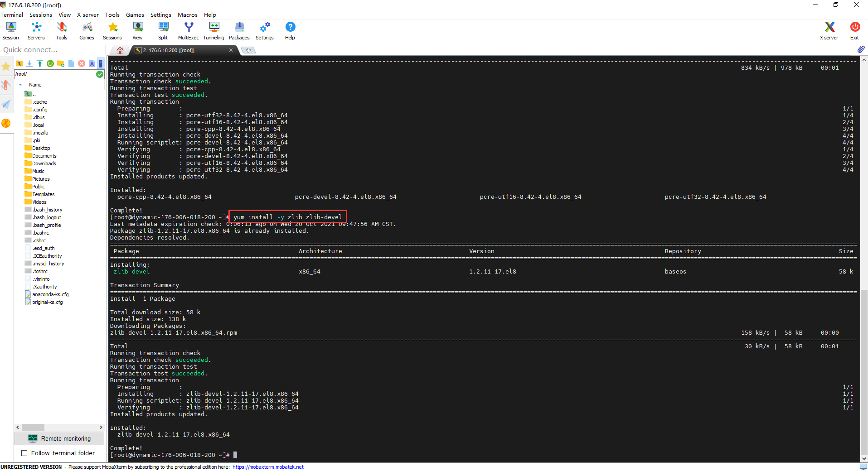The image size is (868, 471).
Task: Open the Macros menu
Action: coord(188,15)
